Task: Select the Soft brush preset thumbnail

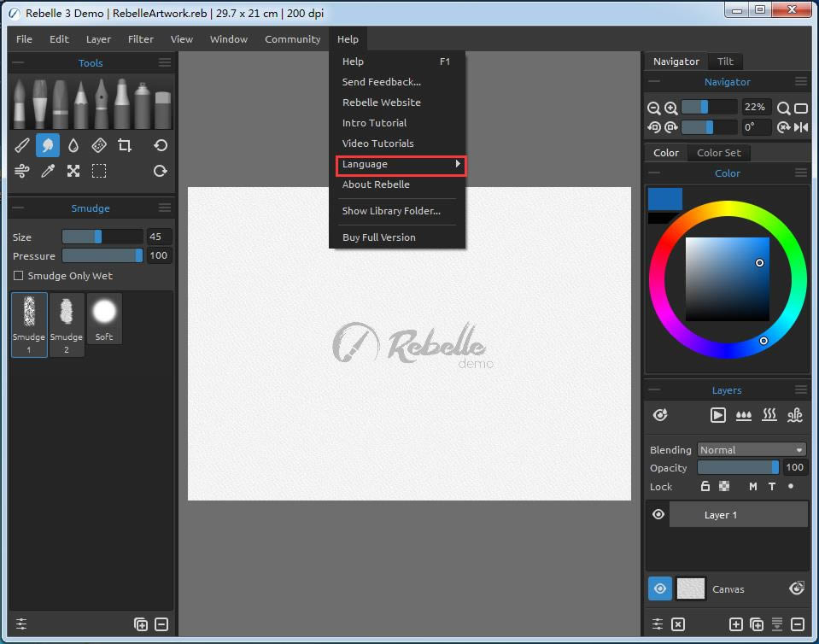Action: click(x=104, y=319)
